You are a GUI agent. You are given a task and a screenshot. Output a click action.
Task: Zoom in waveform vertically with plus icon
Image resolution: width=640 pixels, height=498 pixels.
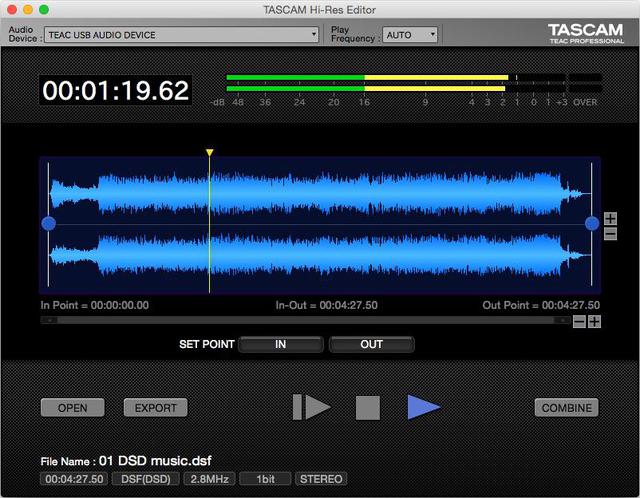[611, 218]
